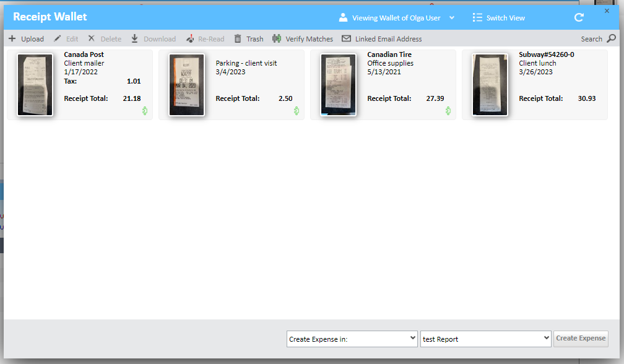Open the Trash bin
This screenshot has width=624, height=364.
click(x=238, y=39)
